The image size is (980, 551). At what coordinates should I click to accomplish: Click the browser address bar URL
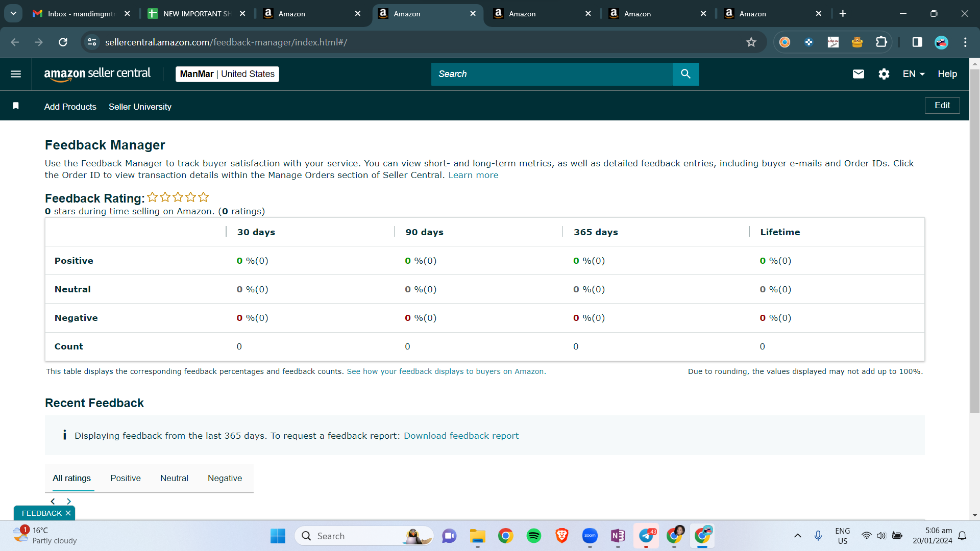(x=226, y=42)
